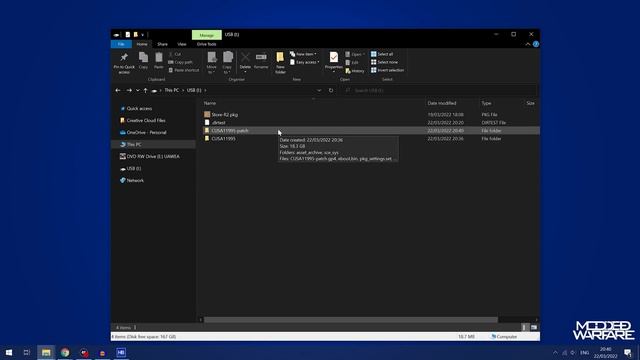Open Task View on the taskbar

tap(27, 353)
